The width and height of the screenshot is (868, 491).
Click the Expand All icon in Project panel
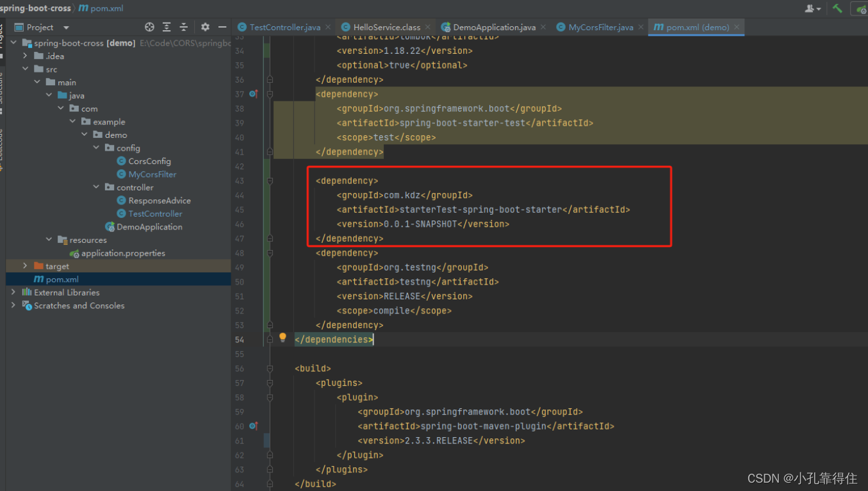(167, 27)
